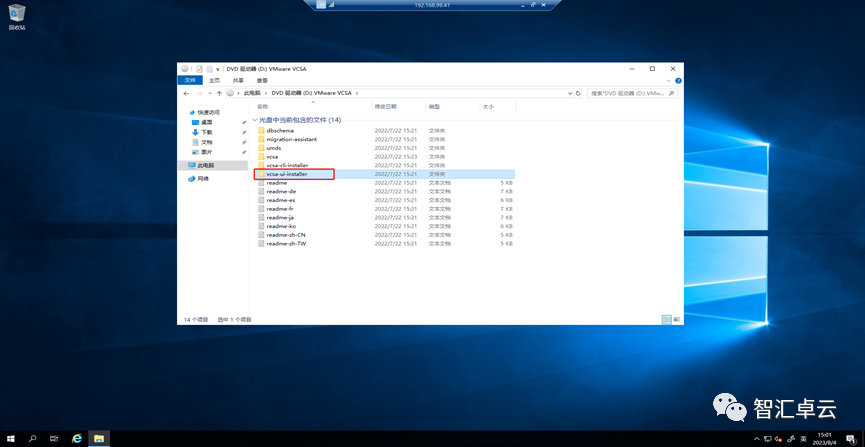Open Task View on the taskbar

54,439
